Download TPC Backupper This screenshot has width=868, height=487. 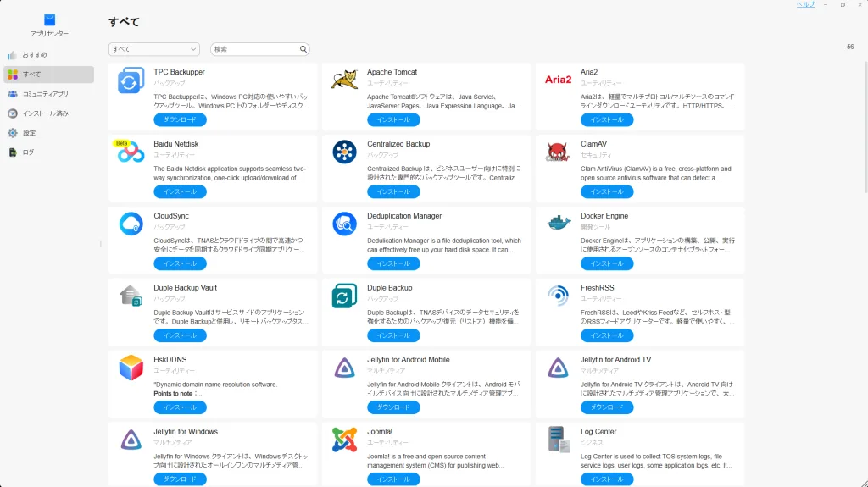tap(180, 119)
